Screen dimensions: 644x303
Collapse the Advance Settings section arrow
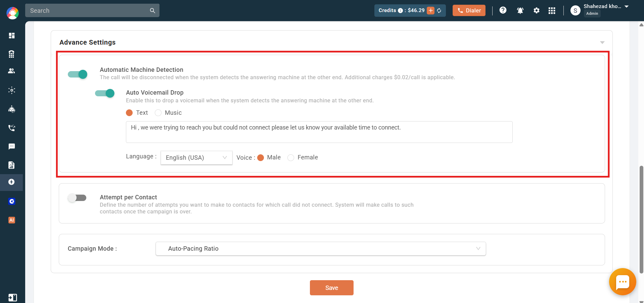tap(602, 42)
